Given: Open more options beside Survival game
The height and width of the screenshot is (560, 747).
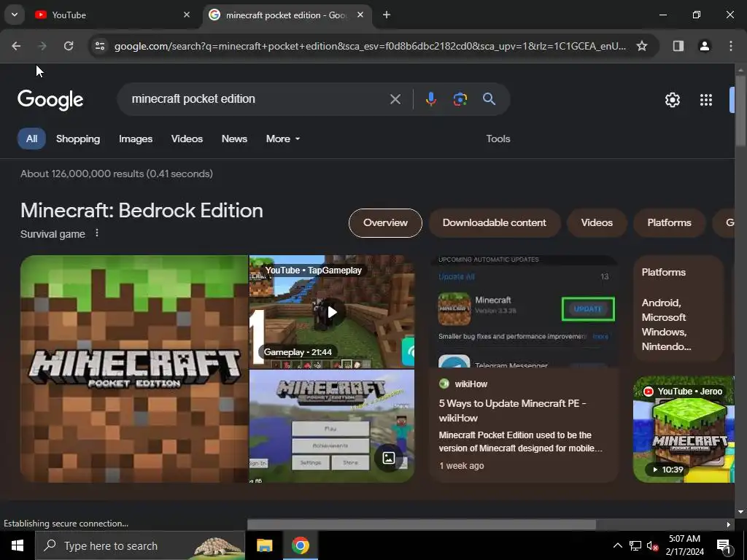Looking at the screenshot, I should [x=97, y=233].
